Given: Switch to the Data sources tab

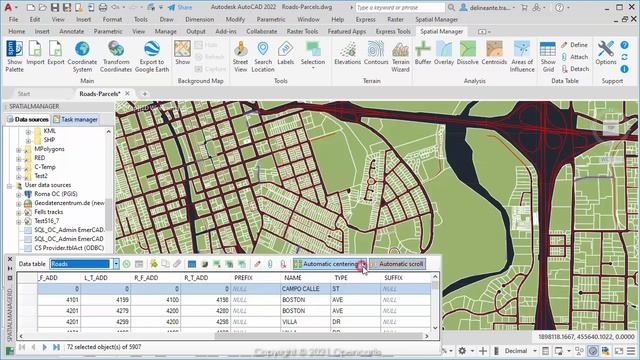Looking at the screenshot, I should pos(28,120).
